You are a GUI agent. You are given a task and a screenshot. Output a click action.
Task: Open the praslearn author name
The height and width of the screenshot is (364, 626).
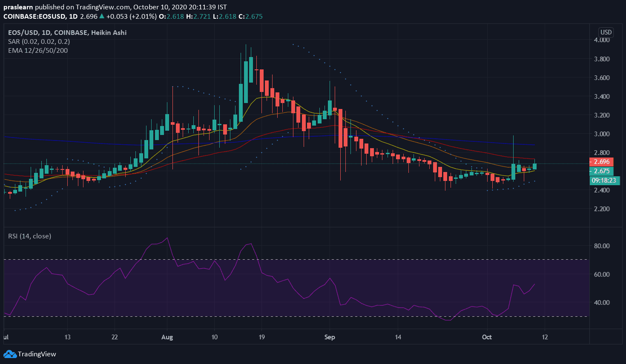pyautogui.click(x=18, y=7)
